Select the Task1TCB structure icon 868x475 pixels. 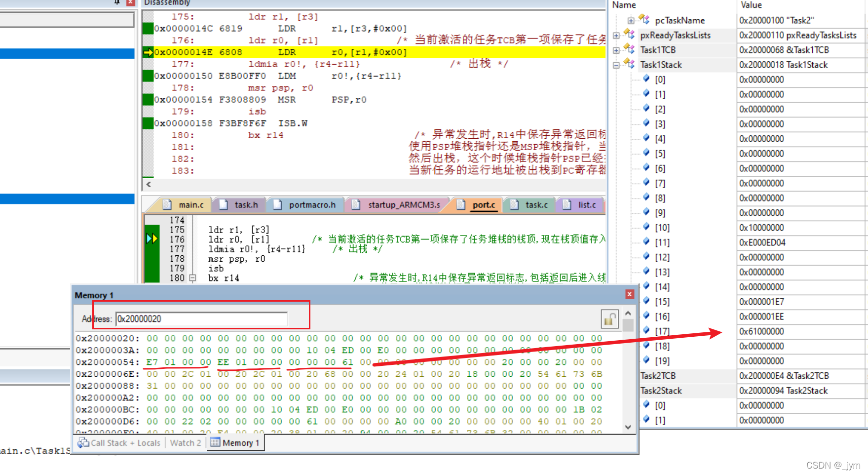coord(629,49)
